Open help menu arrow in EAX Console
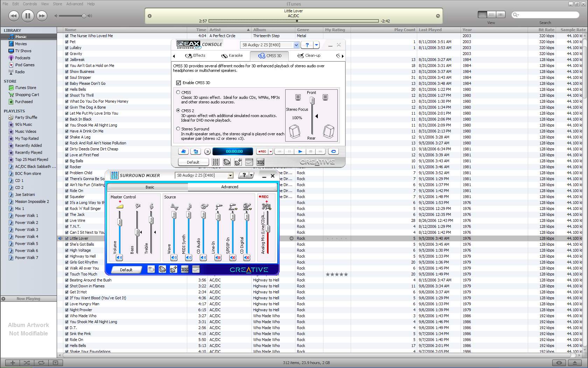Viewport: 588px width, 368px height. click(x=316, y=45)
